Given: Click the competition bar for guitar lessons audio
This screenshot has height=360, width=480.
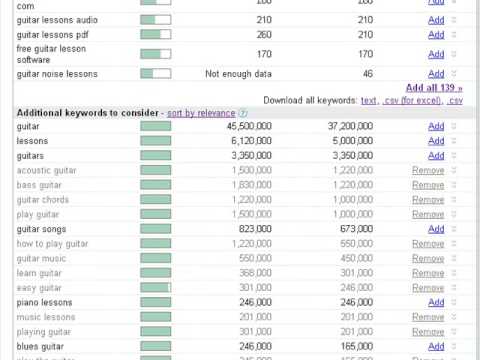Looking at the screenshot, I should tap(156, 20).
